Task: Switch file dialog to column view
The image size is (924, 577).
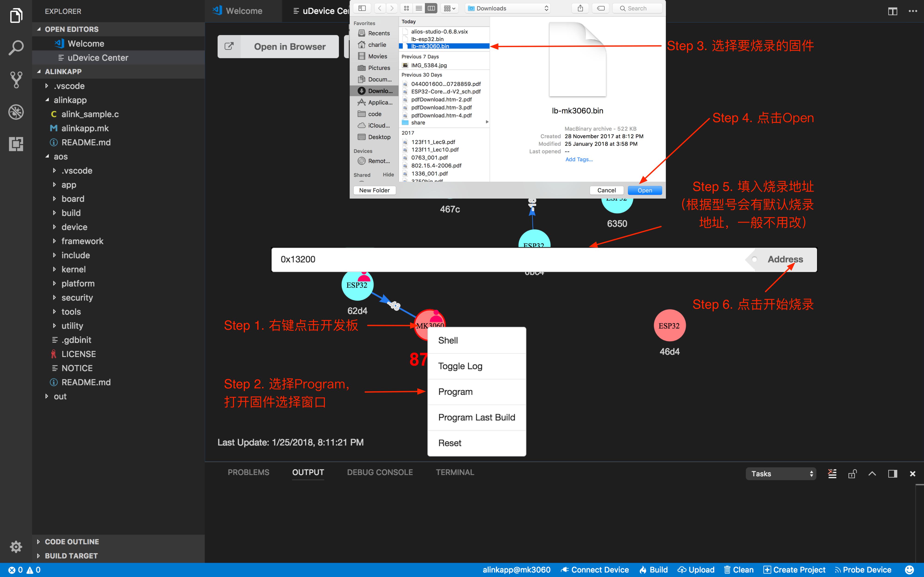Action: pyautogui.click(x=431, y=8)
